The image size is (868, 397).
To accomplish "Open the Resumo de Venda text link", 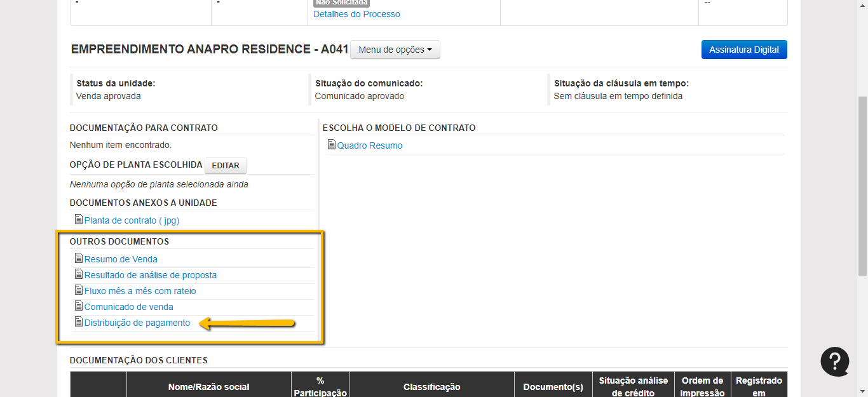I will click(121, 259).
